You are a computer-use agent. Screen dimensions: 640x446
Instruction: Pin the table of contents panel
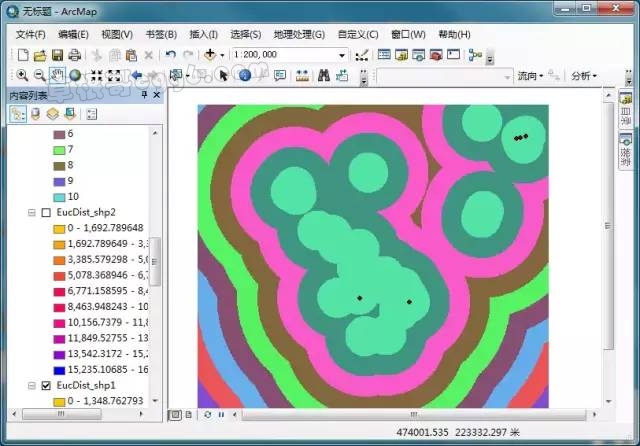click(x=144, y=95)
